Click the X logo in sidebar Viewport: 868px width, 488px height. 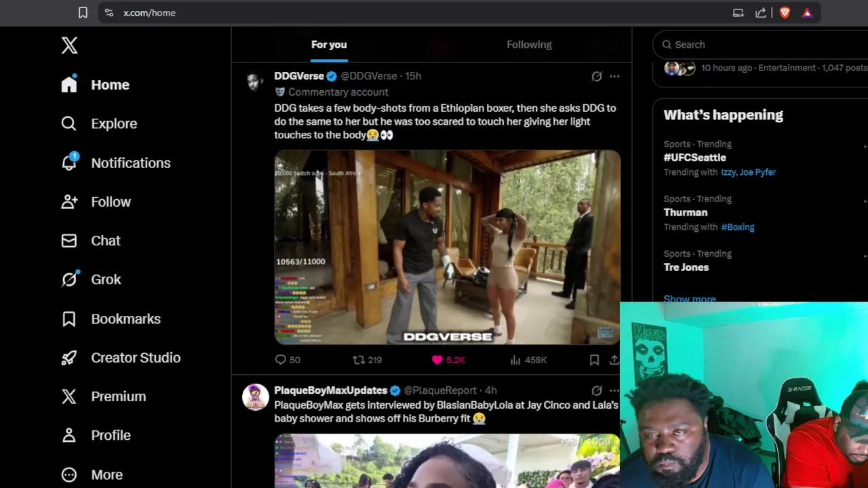pyautogui.click(x=69, y=45)
